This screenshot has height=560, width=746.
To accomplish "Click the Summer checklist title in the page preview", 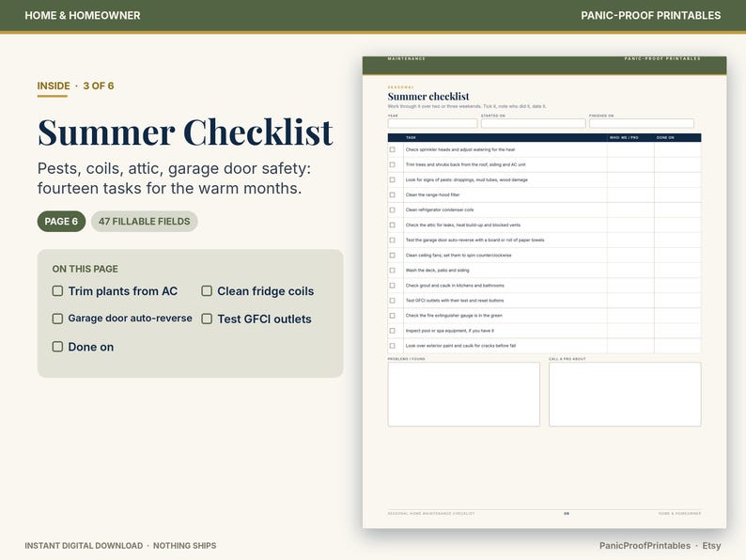I will click(428, 96).
